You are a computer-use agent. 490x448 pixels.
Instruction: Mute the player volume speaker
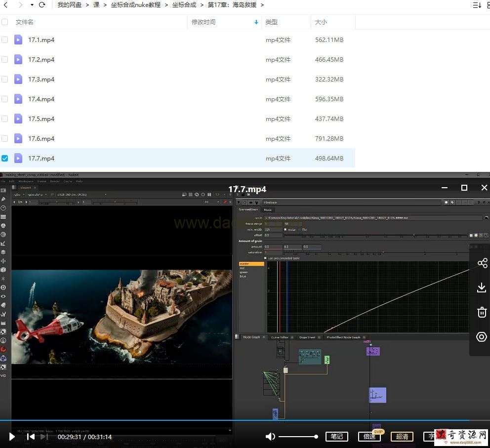coord(270,437)
